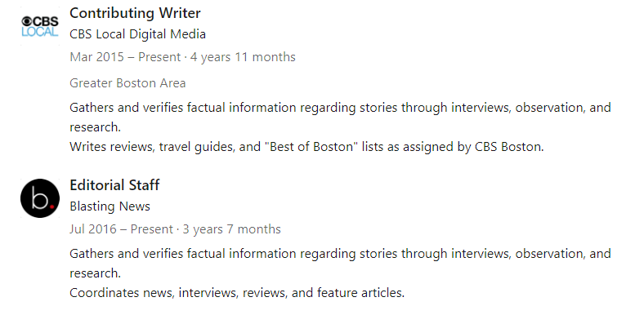Select the CBS description starting "Gathers and verifies"
This screenshot has width=644, height=315.
point(340,118)
